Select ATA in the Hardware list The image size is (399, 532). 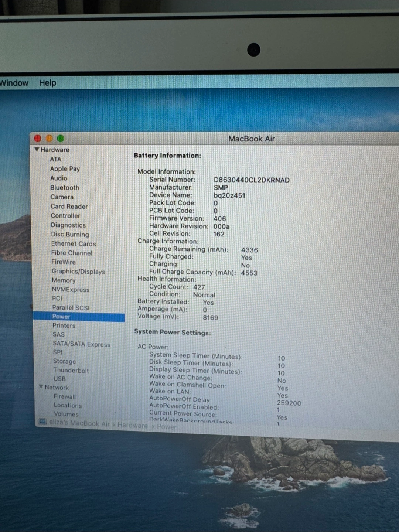(56, 159)
